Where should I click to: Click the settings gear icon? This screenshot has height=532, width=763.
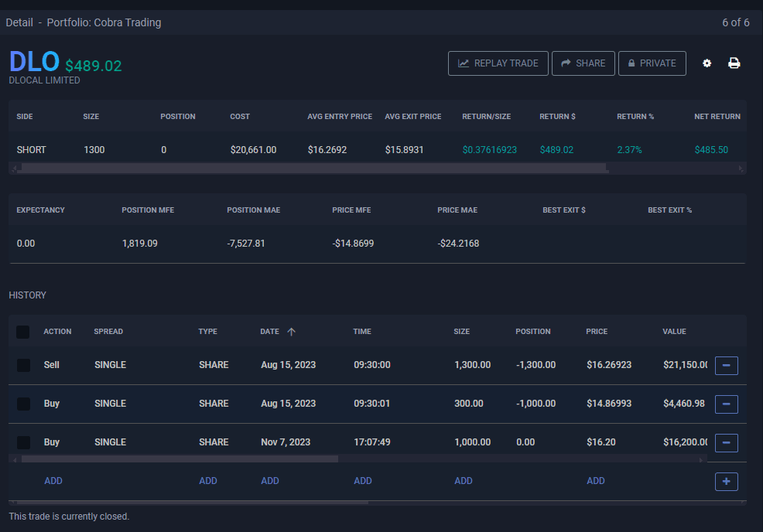click(707, 63)
